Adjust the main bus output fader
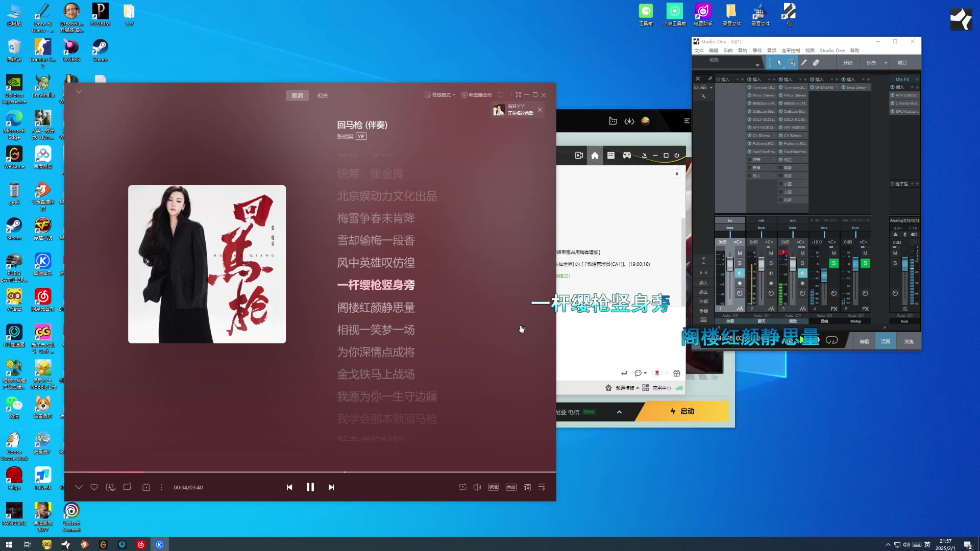This screenshot has height=551, width=980. pyautogui.click(x=905, y=264)
